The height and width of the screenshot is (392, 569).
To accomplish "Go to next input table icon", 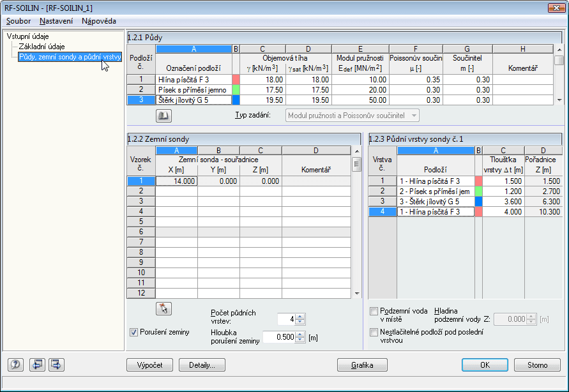I will [56, 365].
